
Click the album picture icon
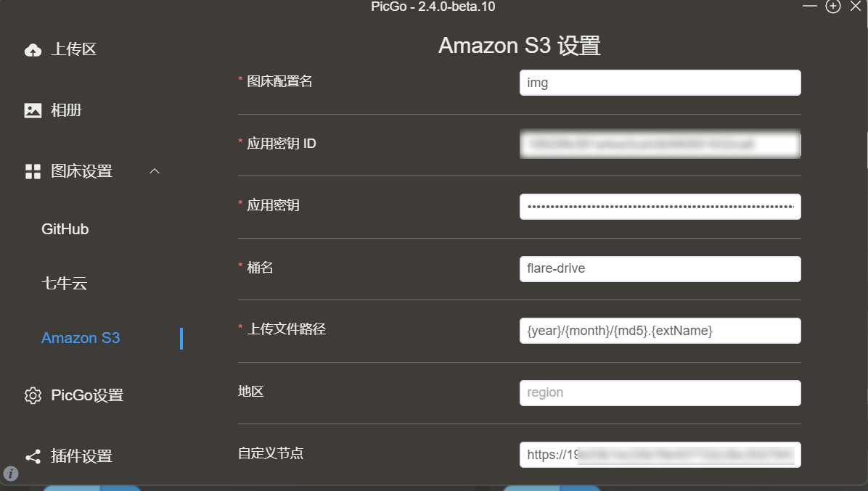tap(33, 111)
